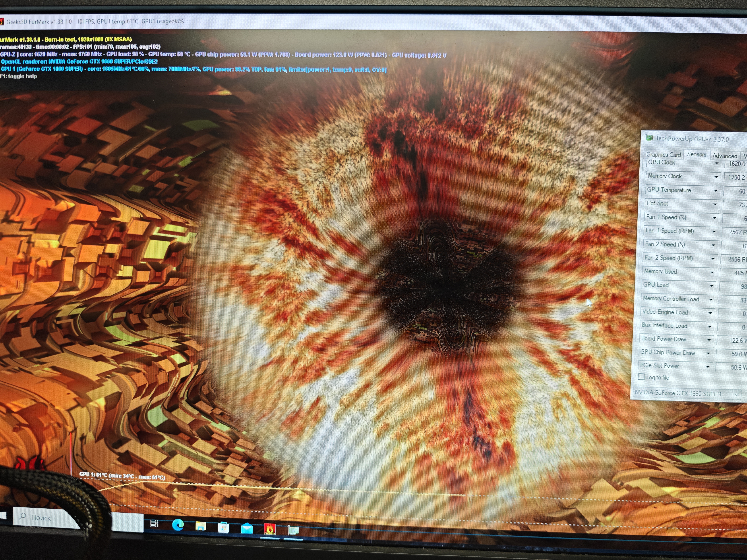Click the magnifier icon in the search box
The height and width of the screenshot is (560, 747).
23,516
